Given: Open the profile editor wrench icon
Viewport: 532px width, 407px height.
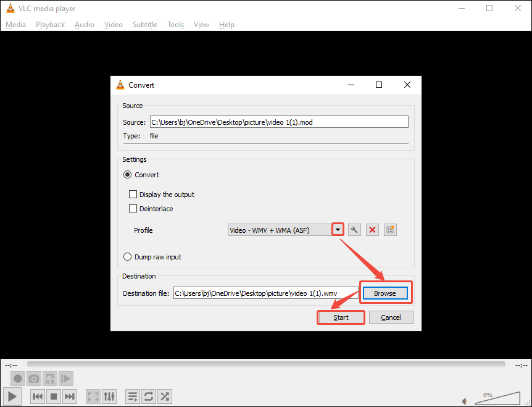Looking at the screenshot, I should coord(354,229).
